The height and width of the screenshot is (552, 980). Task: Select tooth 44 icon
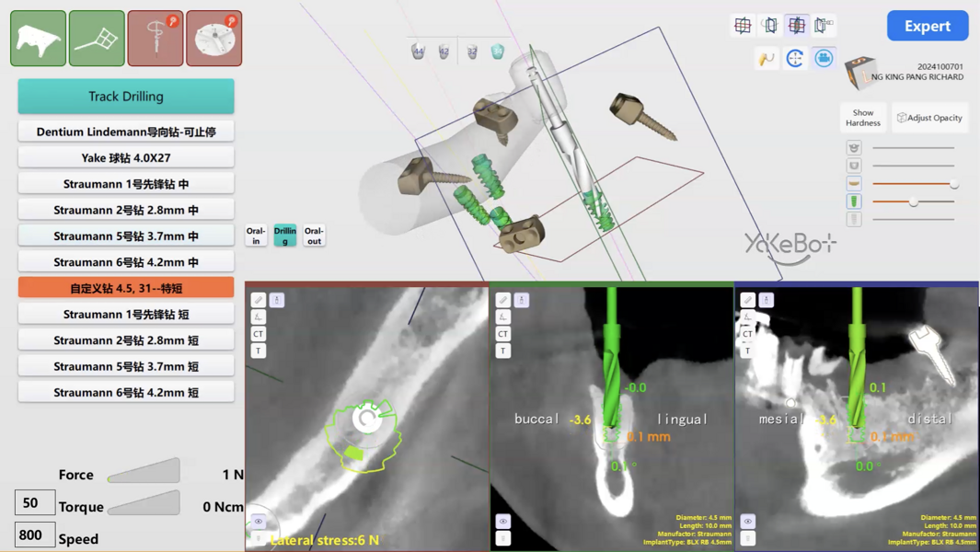[418, 52]
